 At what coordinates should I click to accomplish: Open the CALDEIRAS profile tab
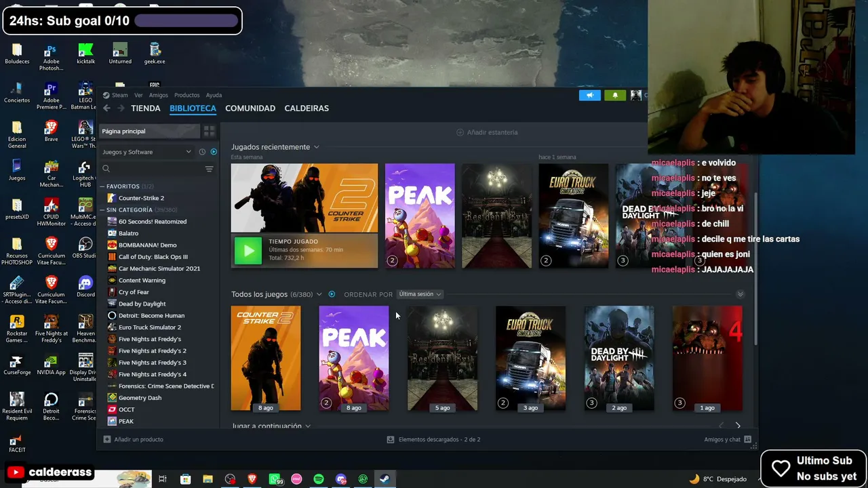coord(307,108)
